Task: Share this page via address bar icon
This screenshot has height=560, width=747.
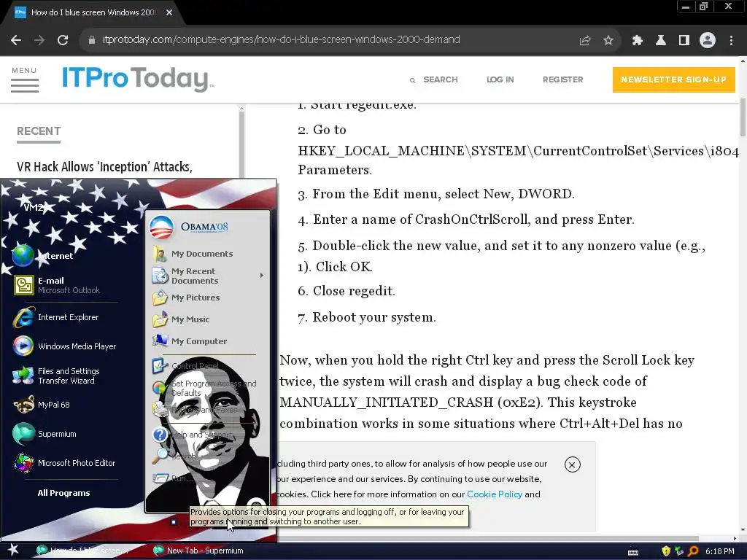Action: [x=584, y=41]
